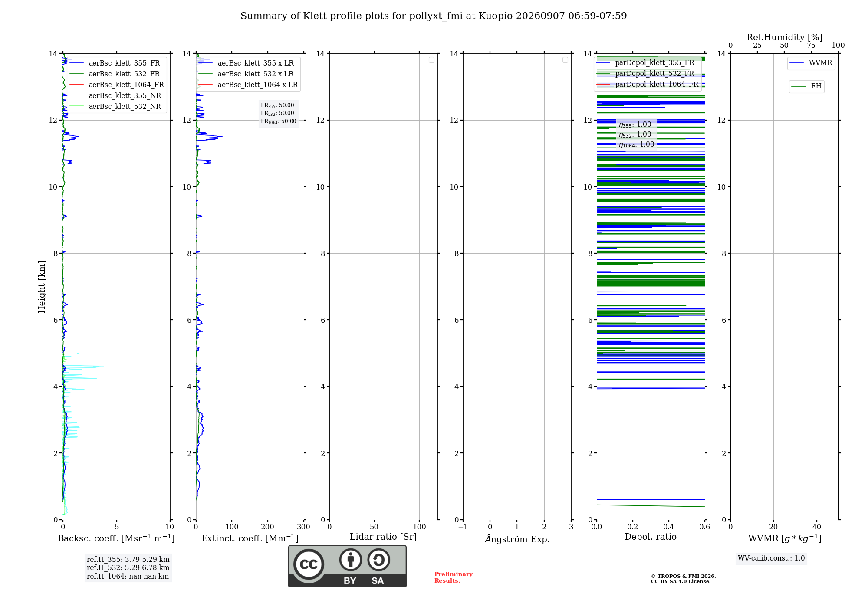Click the Height [km] axis label
Screen dimensions: 868x590
pyautogui.click(x=42, y=287)
